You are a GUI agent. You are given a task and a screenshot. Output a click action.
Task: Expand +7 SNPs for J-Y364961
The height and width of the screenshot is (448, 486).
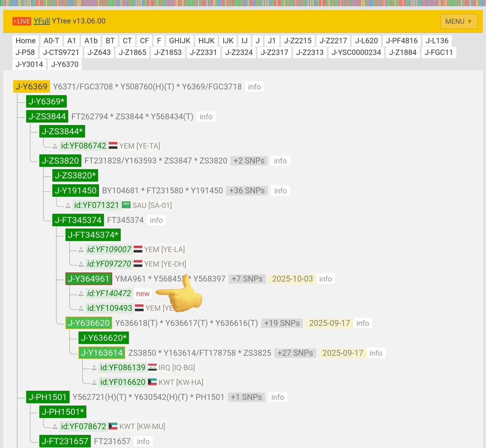click(x=247, y=279)
